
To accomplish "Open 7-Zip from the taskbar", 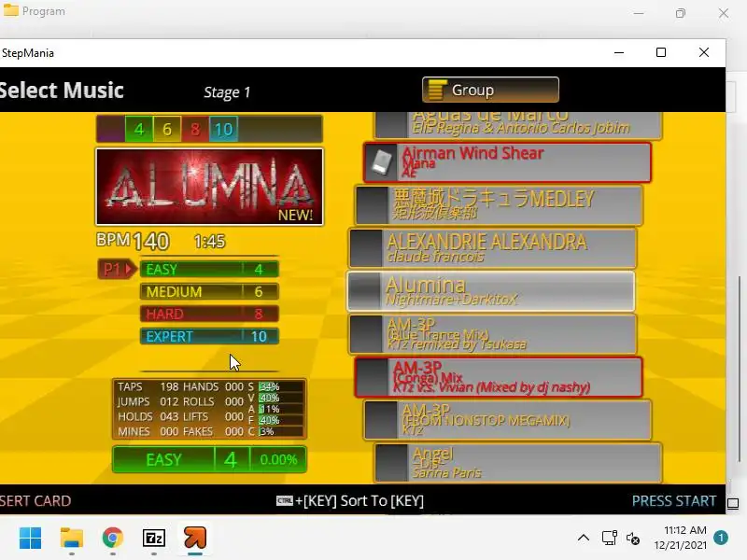I will pyautogui.click(x=154, y=539).
